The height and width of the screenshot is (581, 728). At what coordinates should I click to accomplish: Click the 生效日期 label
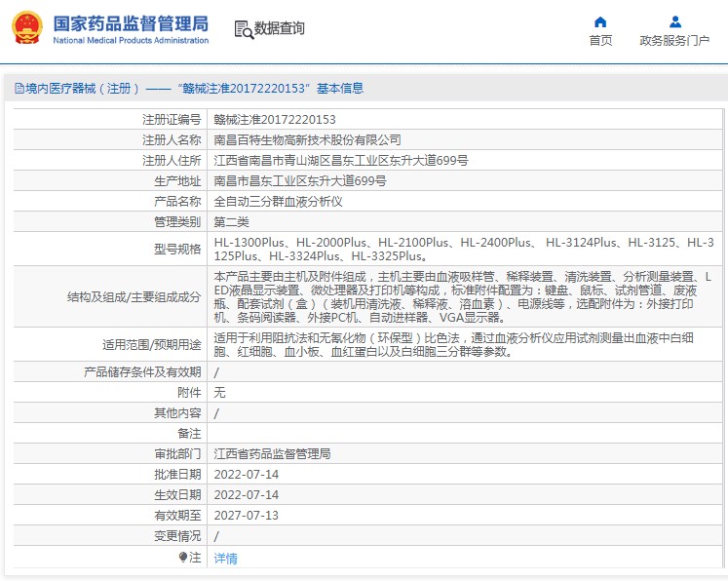[177, 494]
